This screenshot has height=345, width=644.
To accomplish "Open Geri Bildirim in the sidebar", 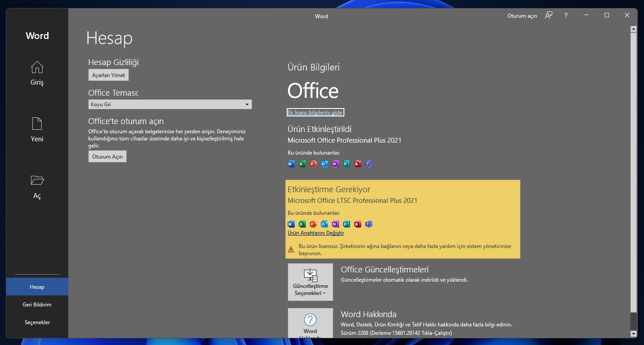I will pos(37,305).
